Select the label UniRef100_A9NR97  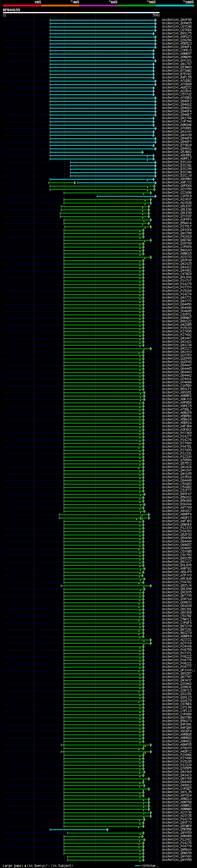click(x=177, y=54)
